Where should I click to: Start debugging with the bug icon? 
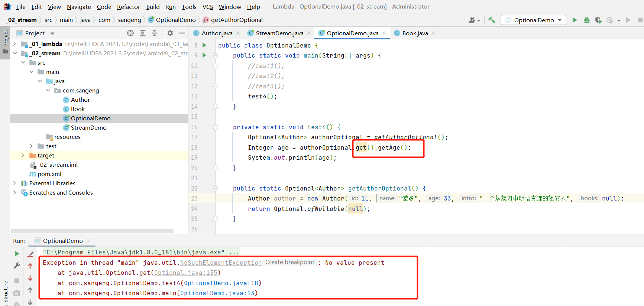(586, 20)
